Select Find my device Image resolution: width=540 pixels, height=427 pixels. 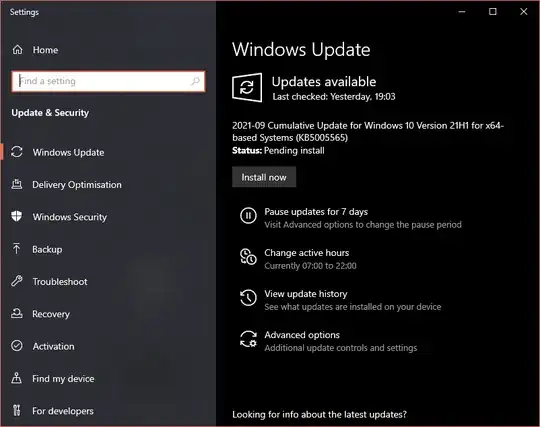63,378
